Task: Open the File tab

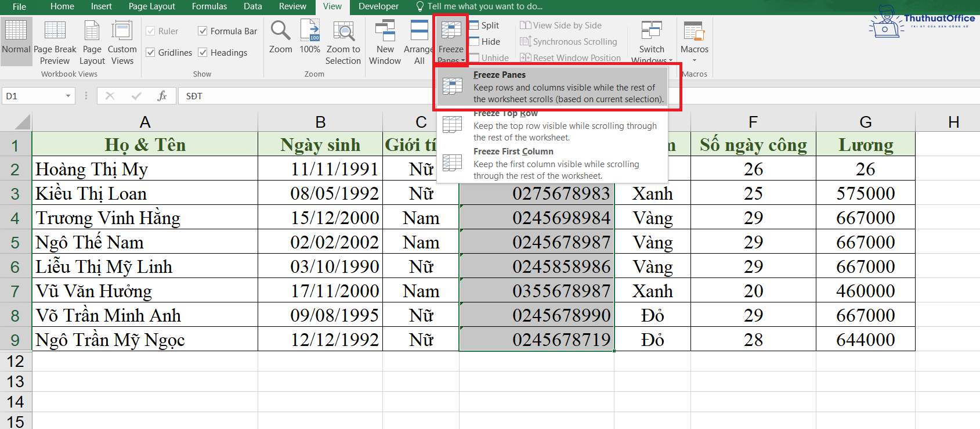Action: point(19,6)
